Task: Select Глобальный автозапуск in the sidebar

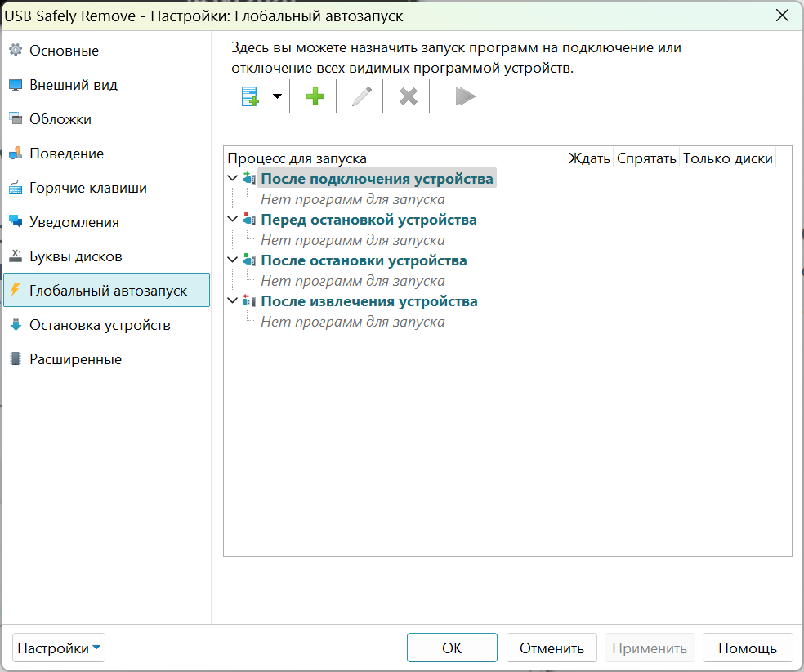Action: tap(107, 290)
